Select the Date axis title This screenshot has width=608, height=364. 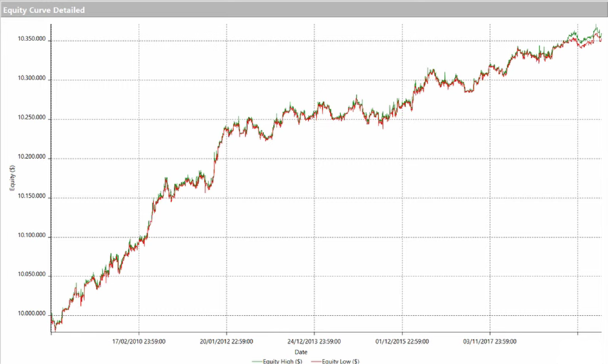301,352
